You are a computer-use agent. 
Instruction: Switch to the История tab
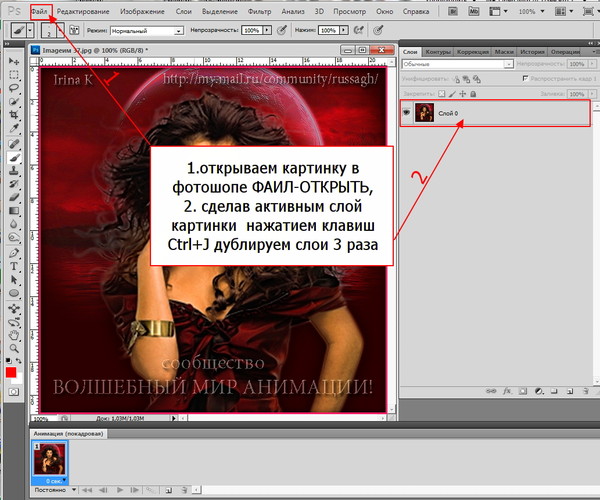point(532,52)
